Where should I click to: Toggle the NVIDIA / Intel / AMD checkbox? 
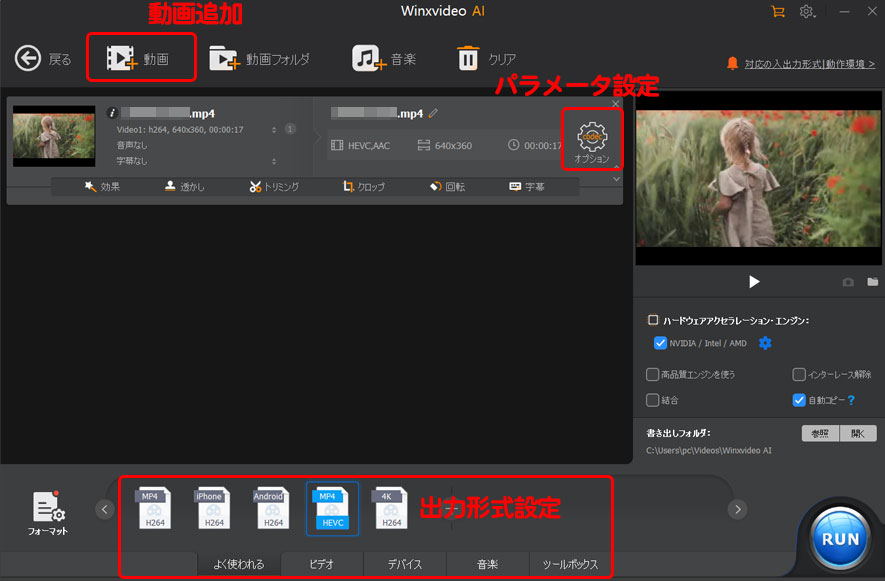point(660,343)
